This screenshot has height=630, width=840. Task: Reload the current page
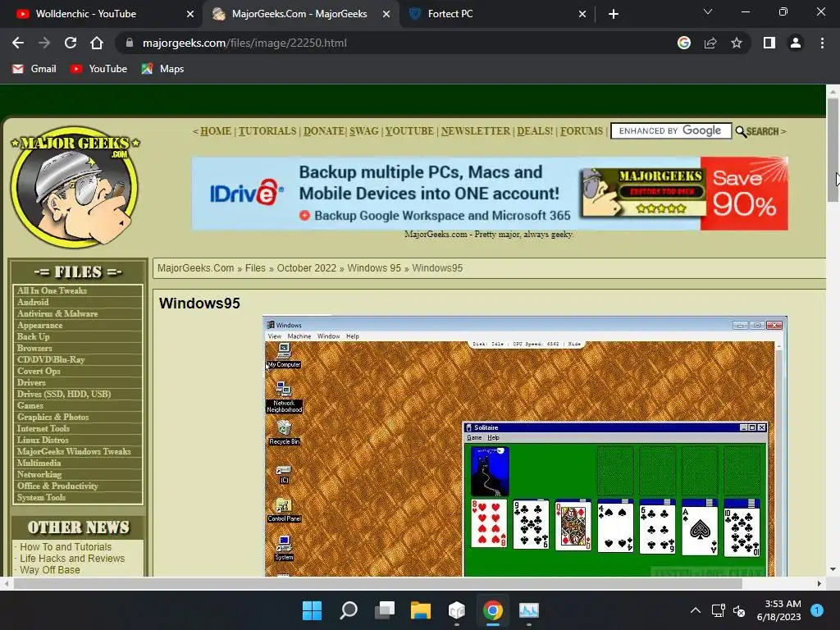(71, 43)
